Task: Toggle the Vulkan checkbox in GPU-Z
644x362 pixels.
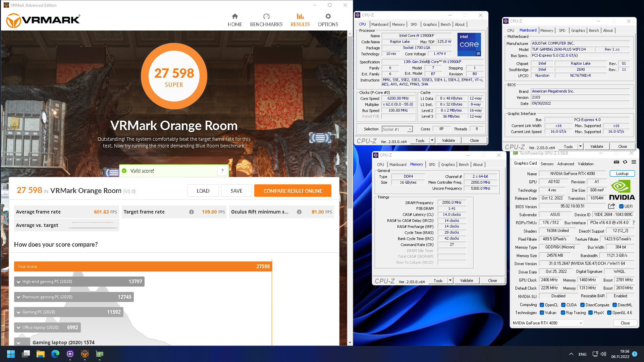Action: point(542,313)
